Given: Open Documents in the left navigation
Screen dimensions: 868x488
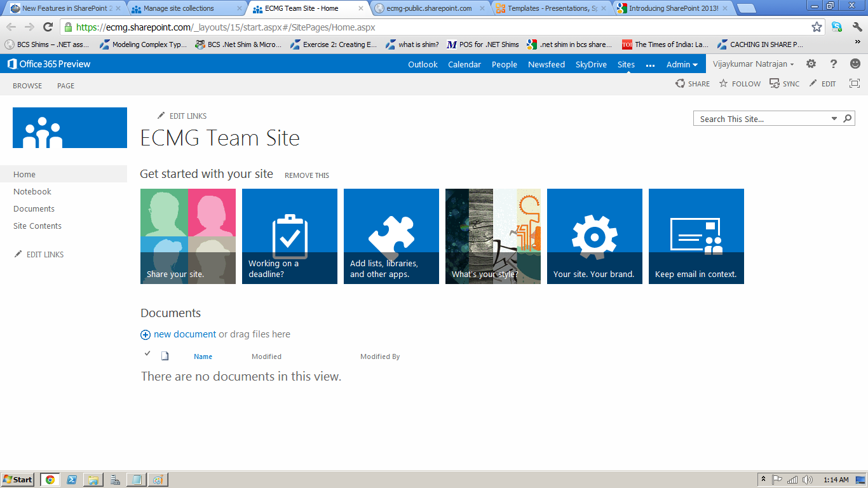Looking at the screenshot, I should [x=34, y=208].
